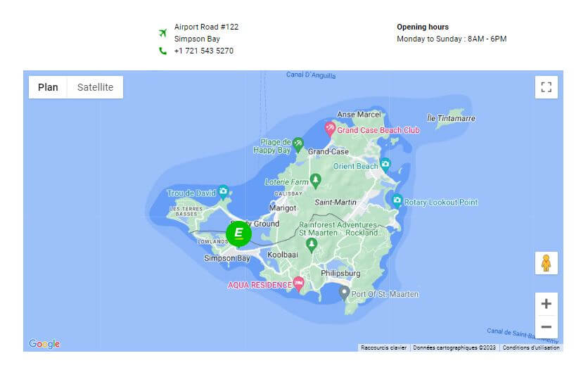
Task: Click the green phone icon
Action: tap(162, 51)
